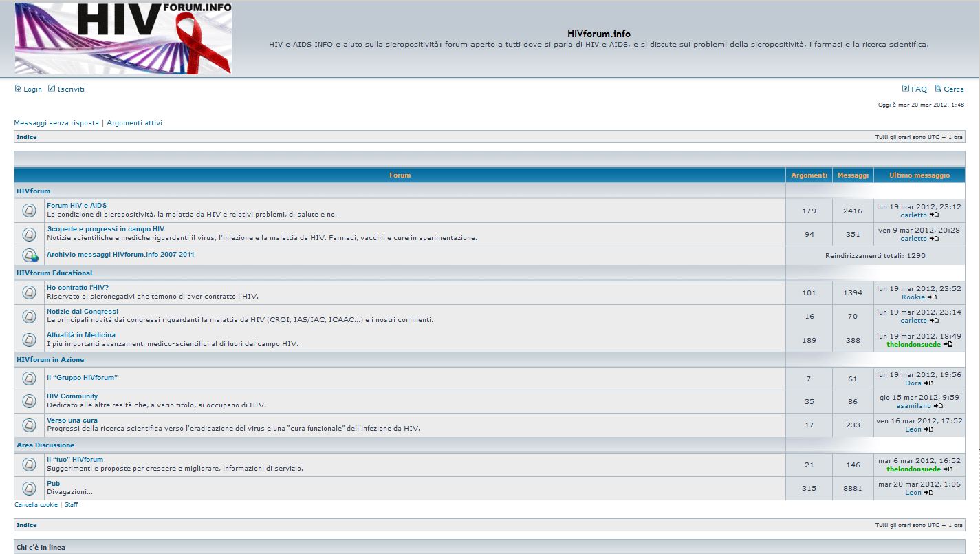Go to the HIVforum Educational category

pos(54,273)
